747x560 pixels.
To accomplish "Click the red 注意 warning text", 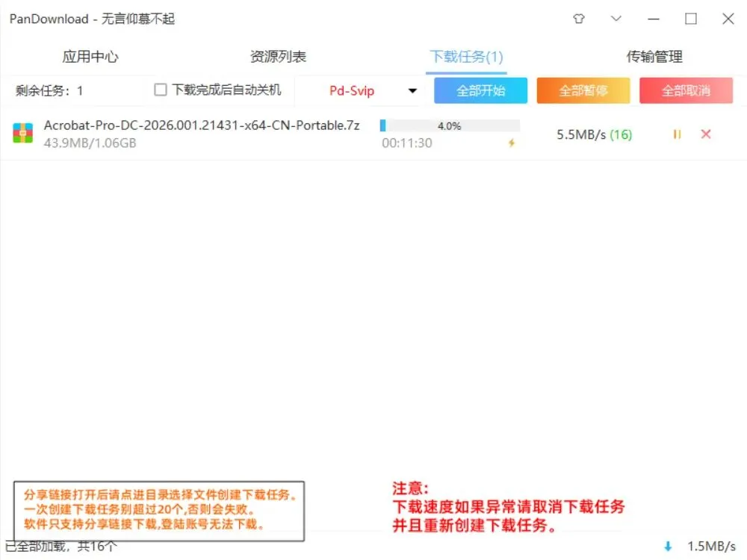I will click(508, 507).
